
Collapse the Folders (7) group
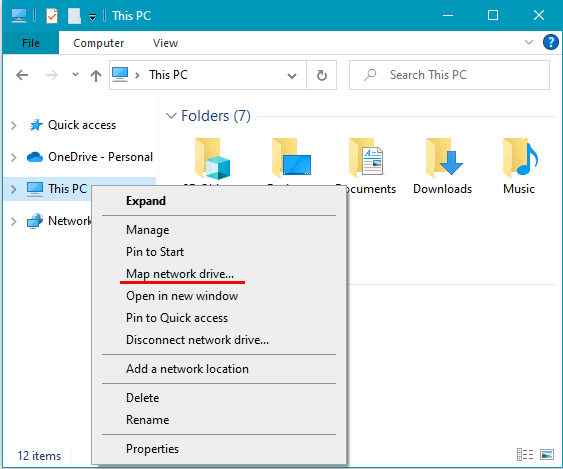coord(171,116)
